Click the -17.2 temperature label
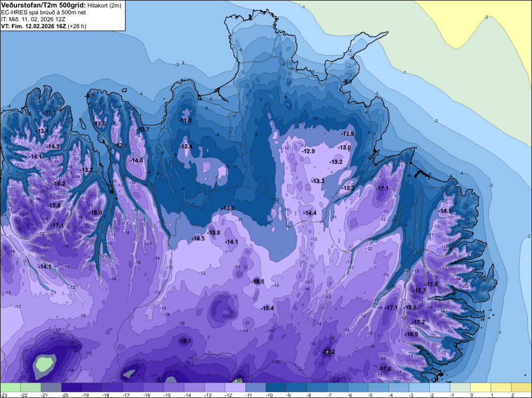 [x=418, y=322]
